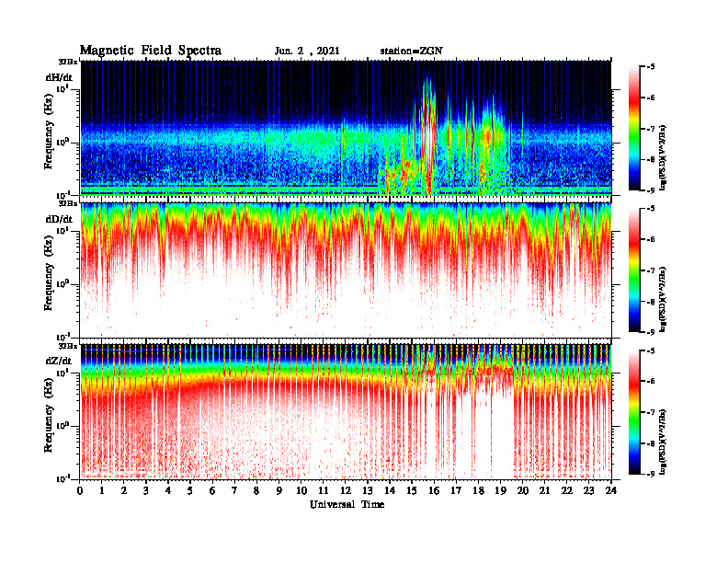Click the "15" hour tick label
Viewport: 728px width, 563px height.
[412, 490]
